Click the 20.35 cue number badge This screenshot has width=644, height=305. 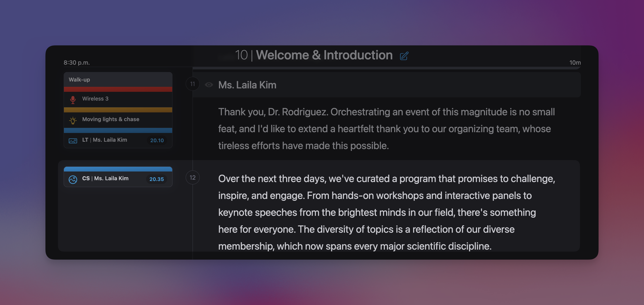click(x=157, y=179)
